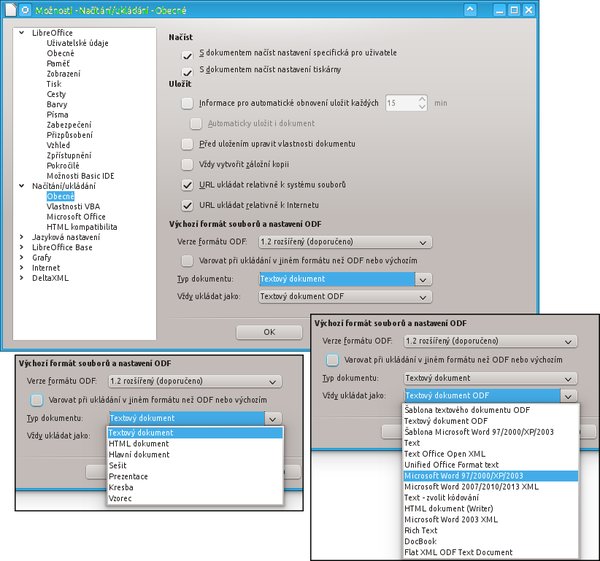Enable 'Před uložením upravit vlastnosti dokumentu'
Screen dimensions: 600x561
coord(187,144)
